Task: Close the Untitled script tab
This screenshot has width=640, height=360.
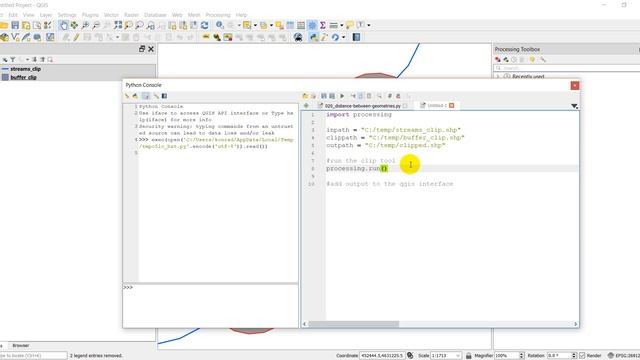Action: click(451, 105)
